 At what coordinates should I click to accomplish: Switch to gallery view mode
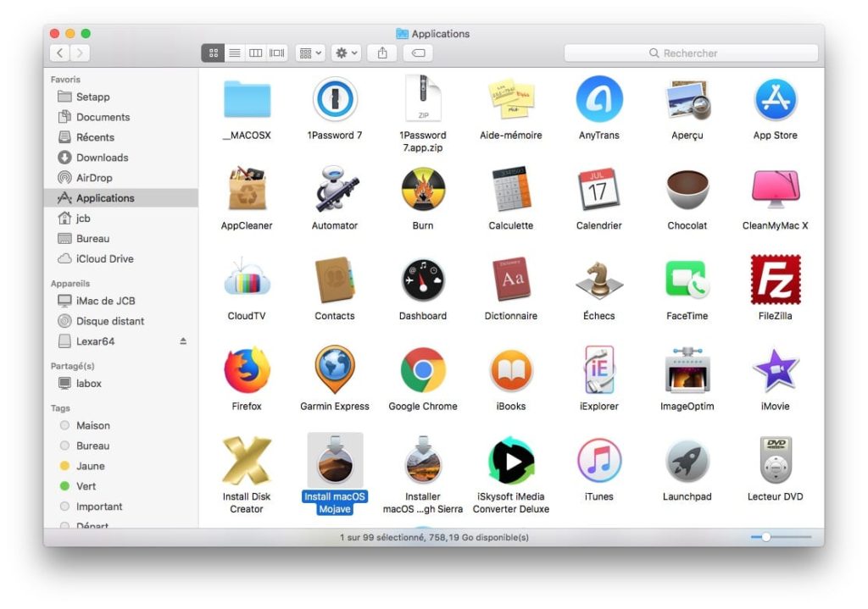pos(277,53)
